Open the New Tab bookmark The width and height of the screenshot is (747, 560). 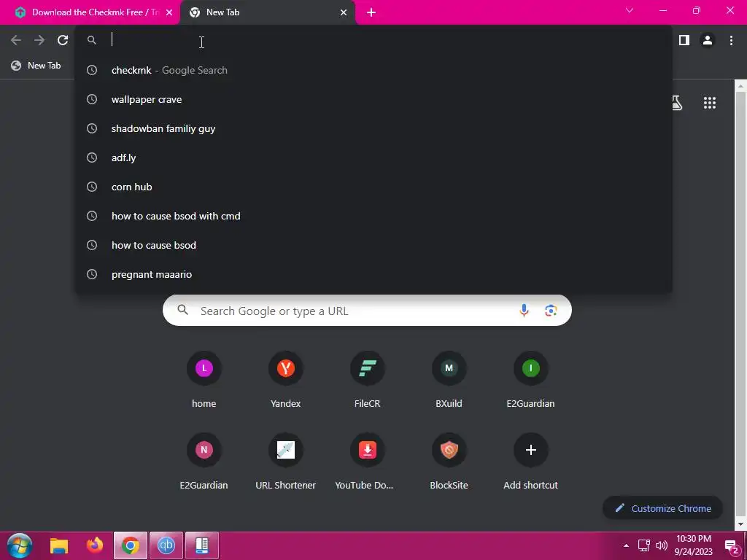pyautogui.click(x=36, y=66)
